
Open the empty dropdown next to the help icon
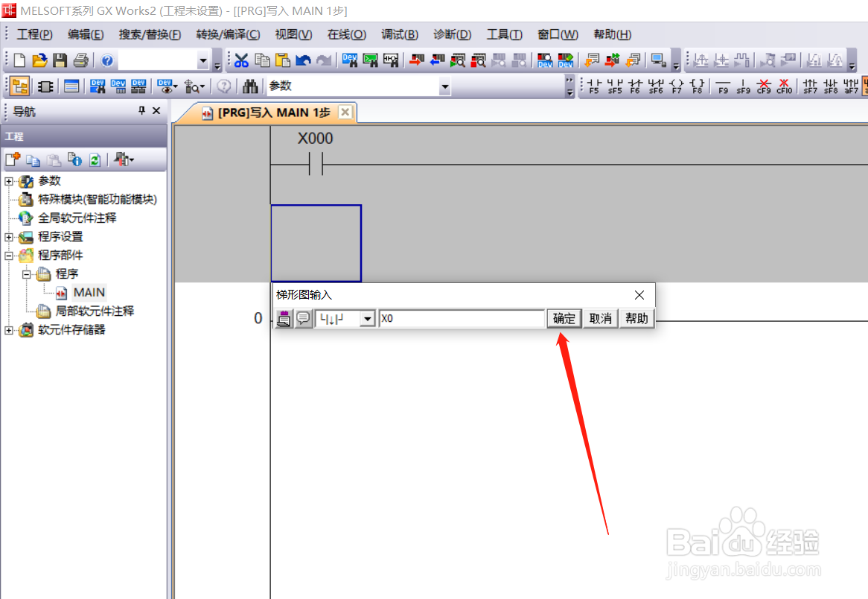click(x=203, y=60)
